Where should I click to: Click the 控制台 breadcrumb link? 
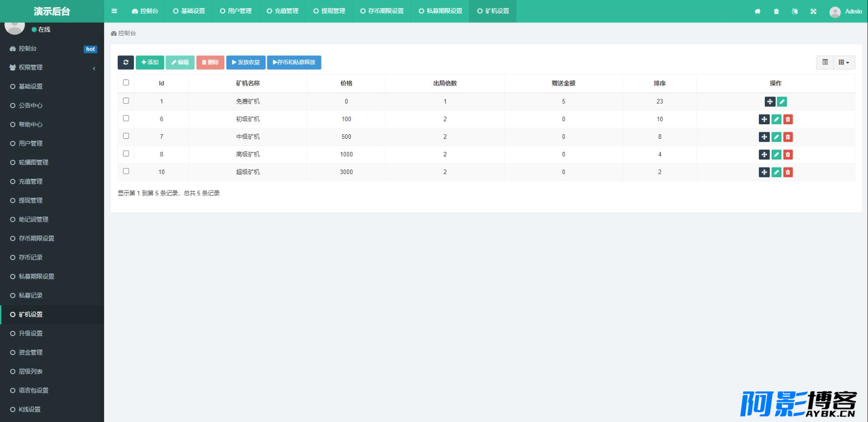point(123,33)
